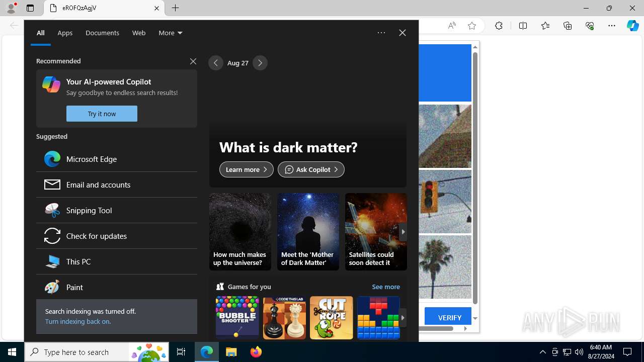Open search panel options ellipsis menu

[381, 33]
